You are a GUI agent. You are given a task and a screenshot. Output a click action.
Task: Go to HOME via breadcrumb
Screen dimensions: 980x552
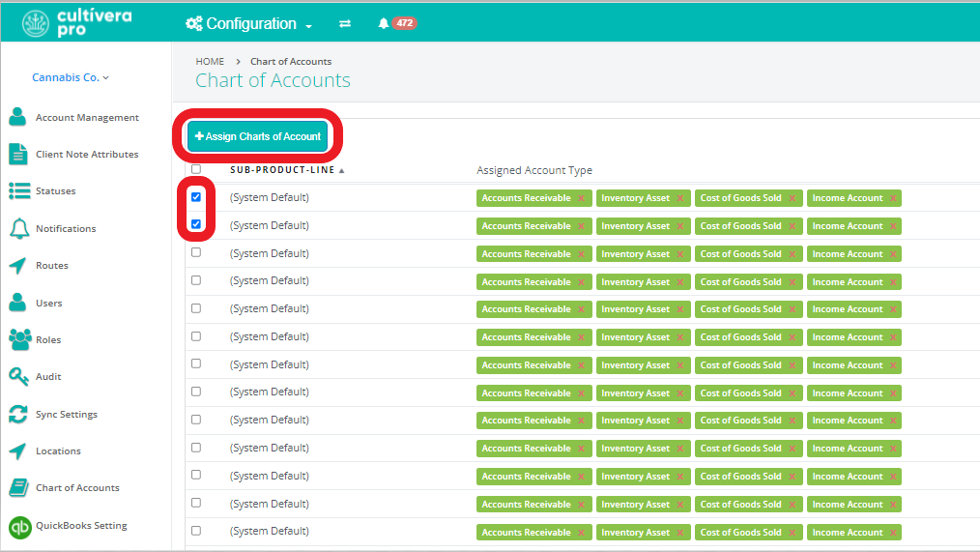point(210,61)
